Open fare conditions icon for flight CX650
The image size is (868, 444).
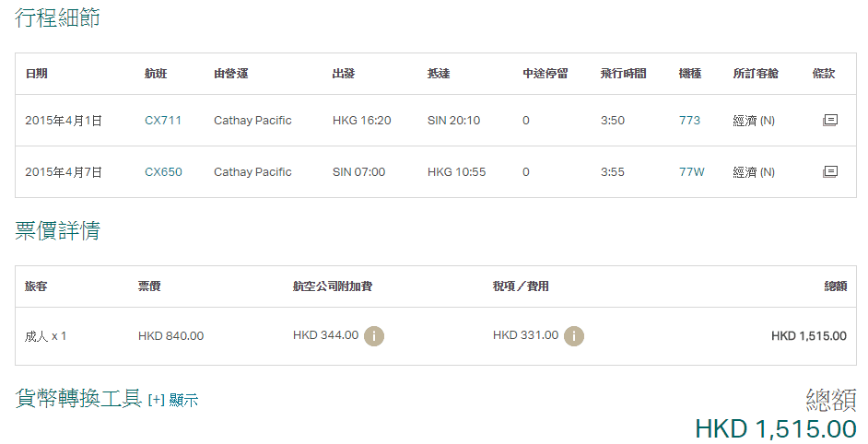tap(829, 172)
